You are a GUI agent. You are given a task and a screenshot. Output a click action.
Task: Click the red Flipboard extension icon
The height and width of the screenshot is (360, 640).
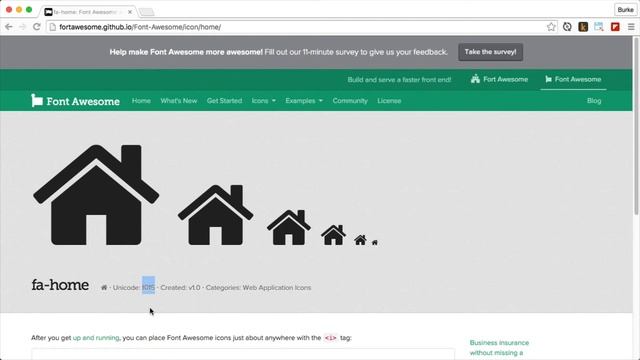[615, 27]
